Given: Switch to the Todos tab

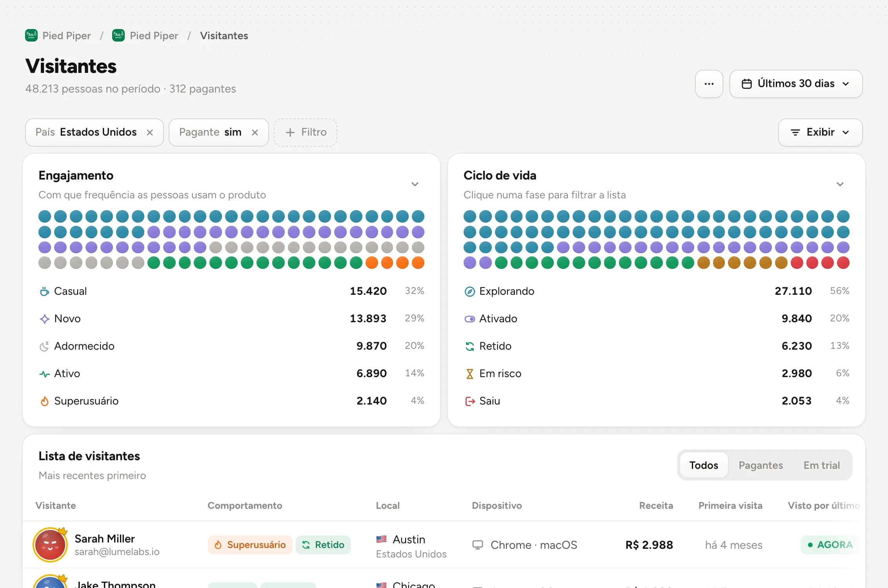Looking at the screenshot, I should [x=704, y=465].
